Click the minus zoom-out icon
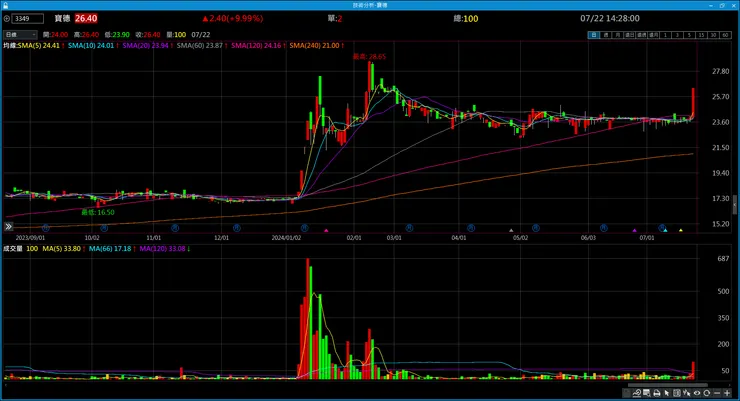Screen dimensions: 740x401 point(717,393)
